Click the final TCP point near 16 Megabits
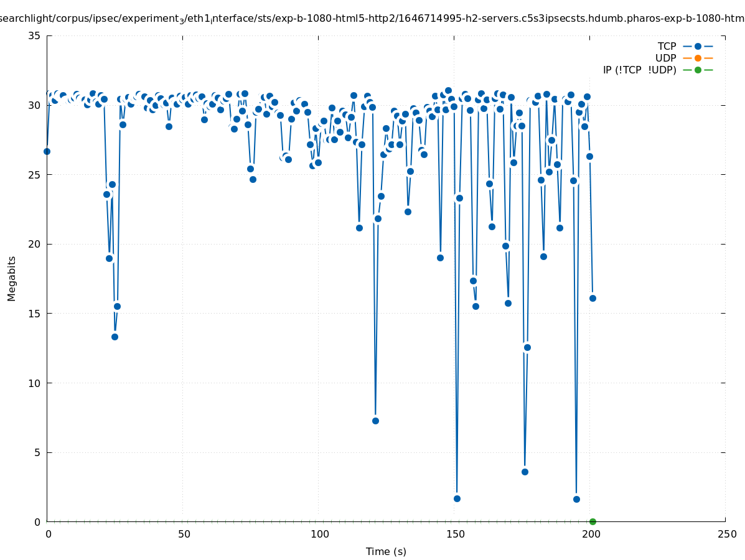Viewport: 745px width, 560px height. tap(593, 298)
